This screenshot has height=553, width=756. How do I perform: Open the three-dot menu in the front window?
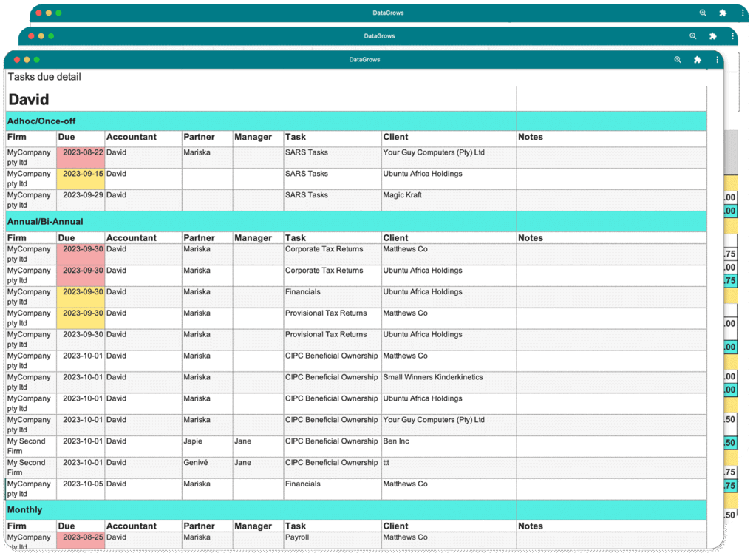pyautogui.click(x=717, y=60)
